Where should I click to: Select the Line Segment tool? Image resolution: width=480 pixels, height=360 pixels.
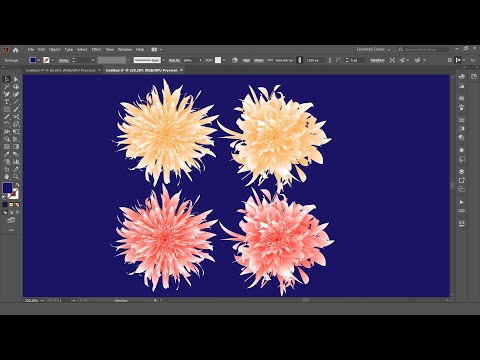click(x=16, y=102)
